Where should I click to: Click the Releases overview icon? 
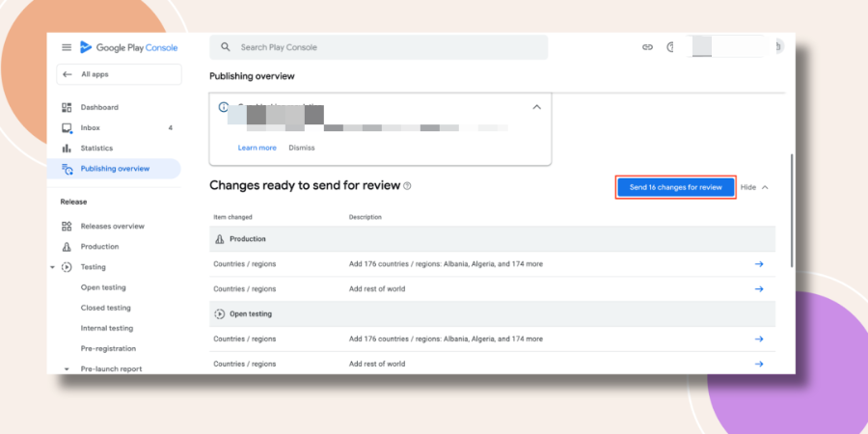tap(67, 227)
